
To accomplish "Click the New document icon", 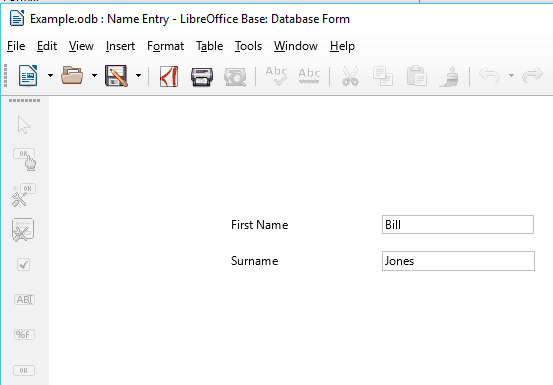I will pos(28,75).
